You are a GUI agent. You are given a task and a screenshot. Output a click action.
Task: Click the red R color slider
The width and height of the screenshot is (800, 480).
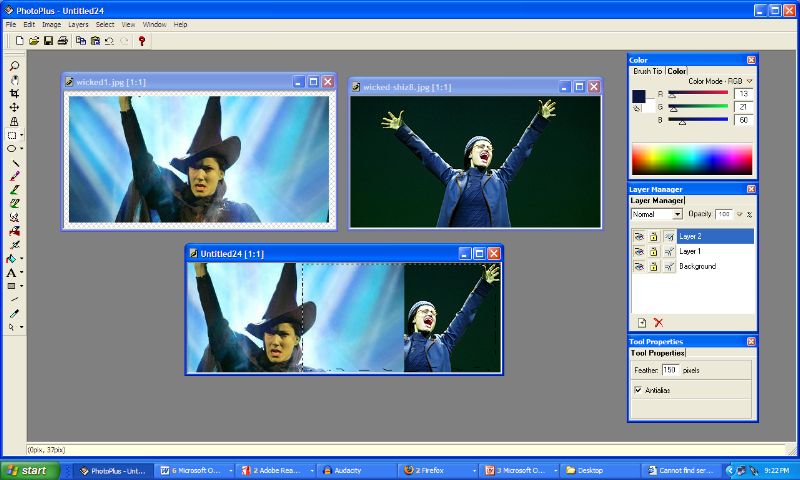pos(698,93)
